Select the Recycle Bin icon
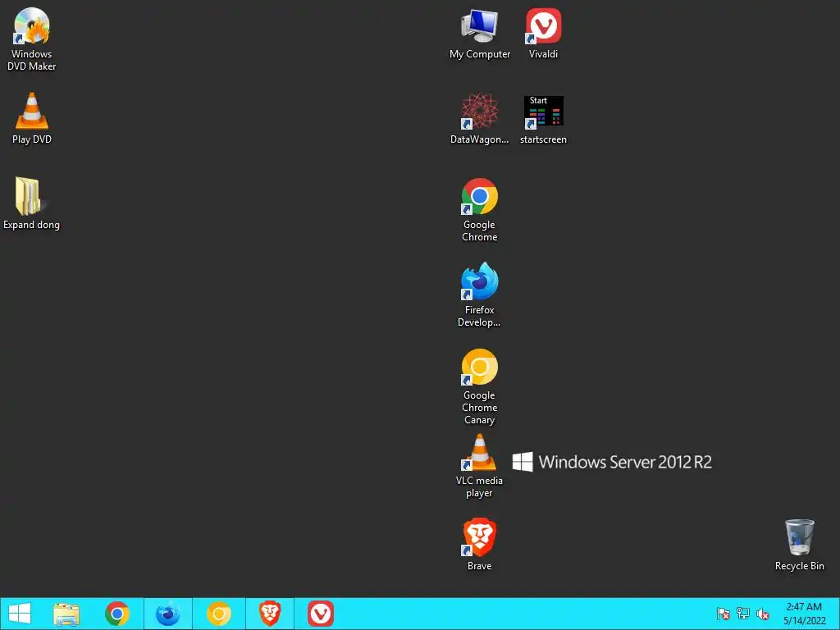 click(x=799, y=545)
